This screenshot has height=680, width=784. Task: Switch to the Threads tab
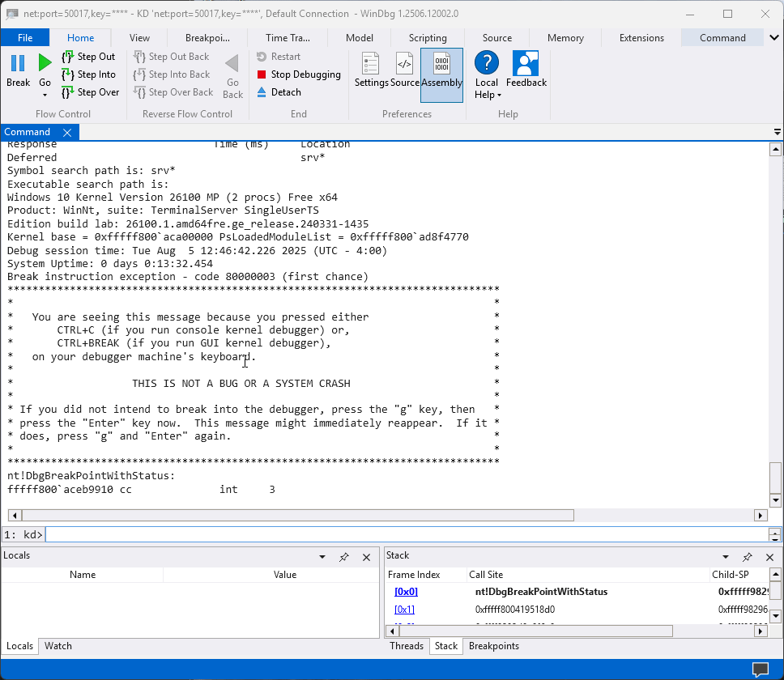[407, 646]
